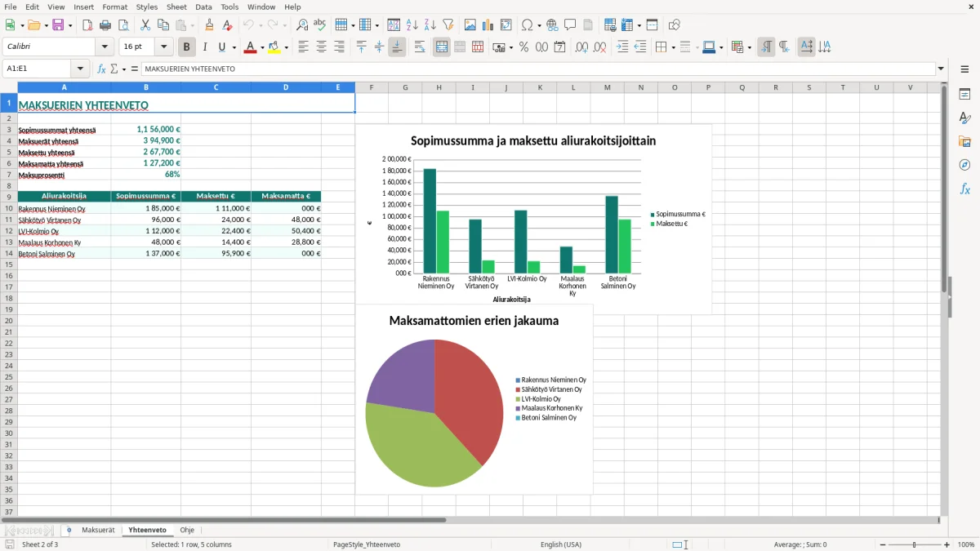The height and width of the screenshot is (551, 980).
Task: Open the Font Size dropdown
Action: coord(163,47)
